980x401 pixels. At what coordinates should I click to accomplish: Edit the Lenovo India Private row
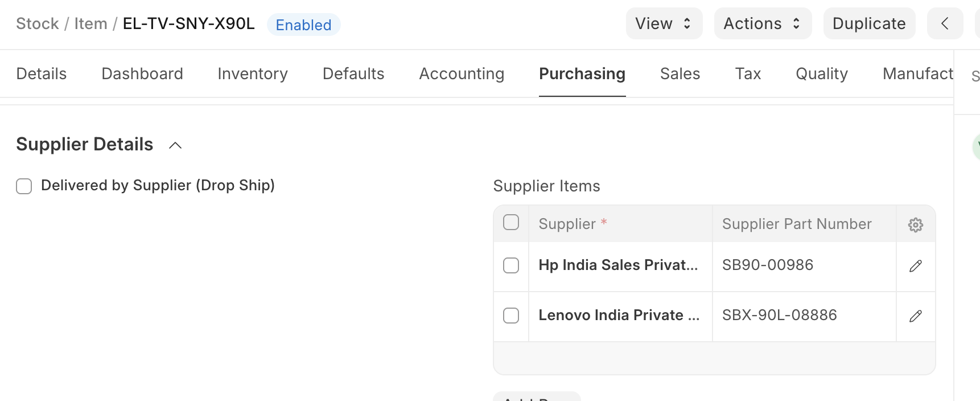(915, 316)
